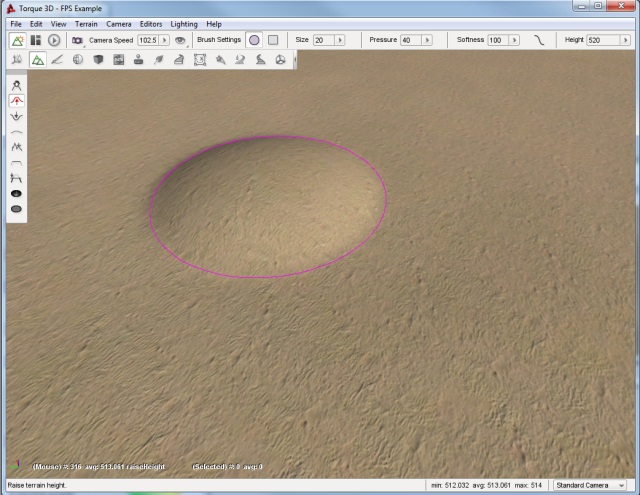Click inside the Softness input field
Image resolution: width=640 pixels, height=495 pixels.
(x=497, y=40)
